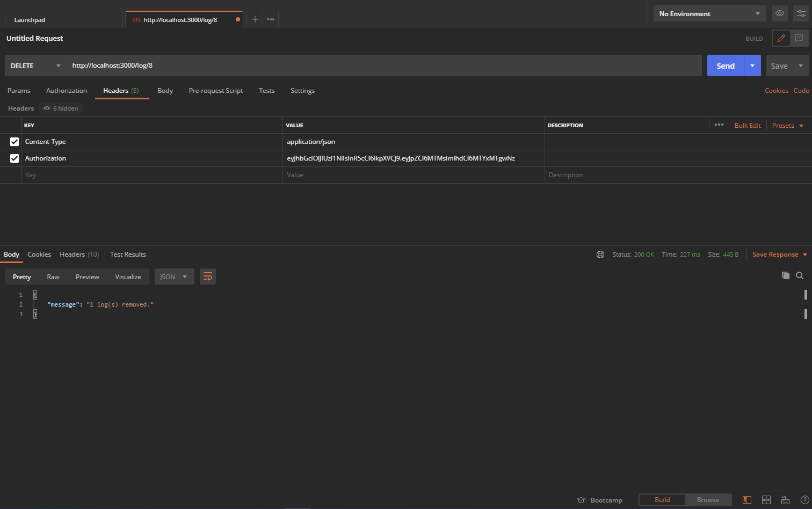Switch to the Pre-request Script tab
The height and width of the screenshot is (509, 812).
click(x=216, y=91)
